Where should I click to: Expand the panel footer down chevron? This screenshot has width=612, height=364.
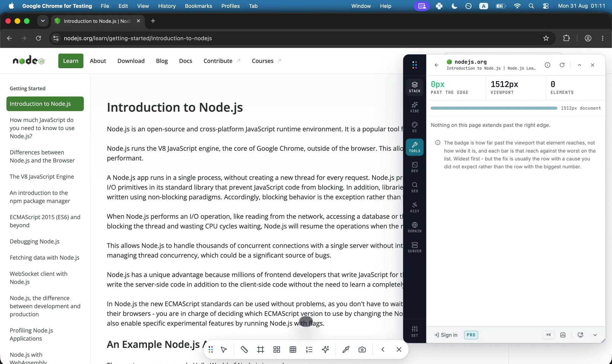[595, 335]
